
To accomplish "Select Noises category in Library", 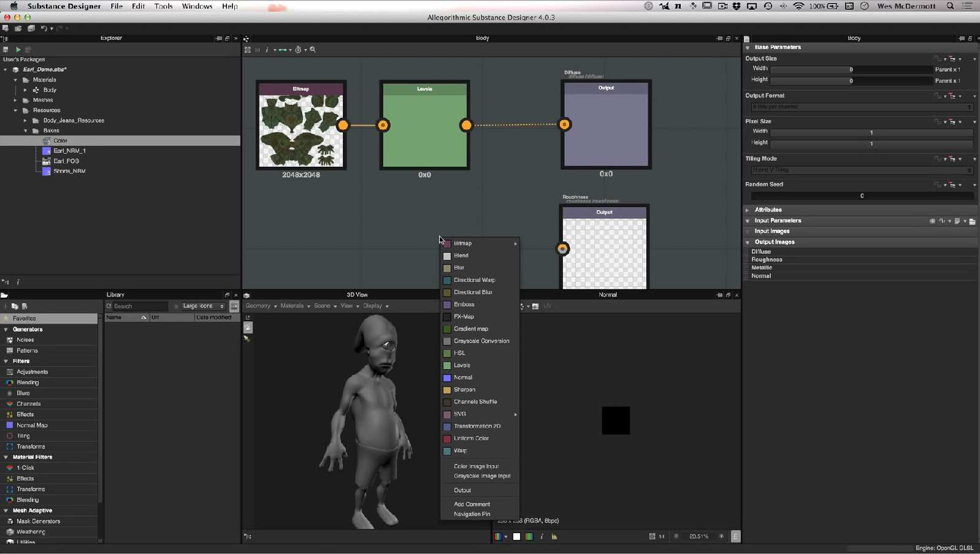I will (25, 340).
